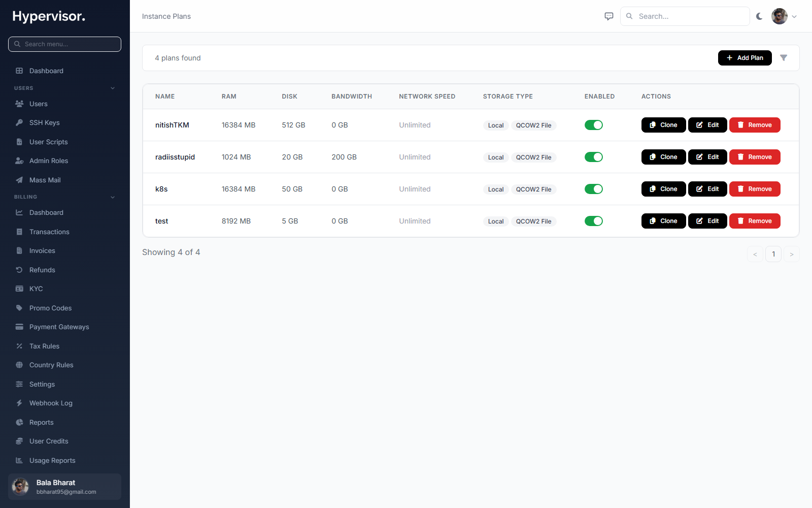Go to next page arrow

coord(792,254)
